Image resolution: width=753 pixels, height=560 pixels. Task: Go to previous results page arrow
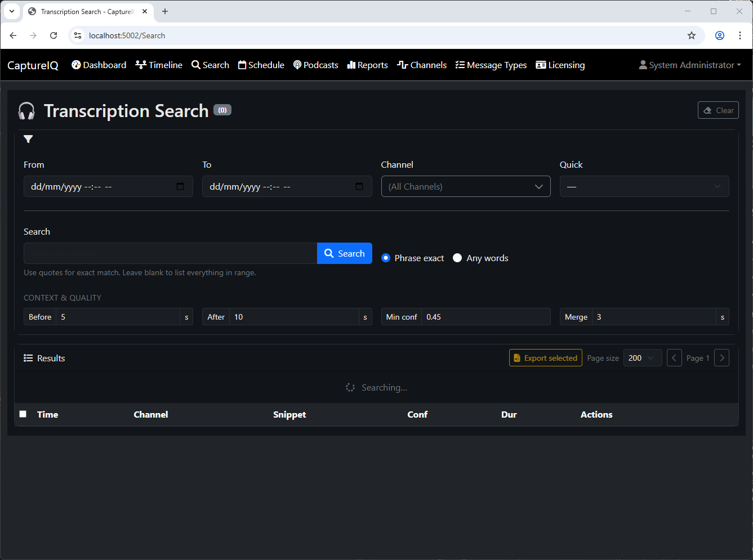(674, 358)
